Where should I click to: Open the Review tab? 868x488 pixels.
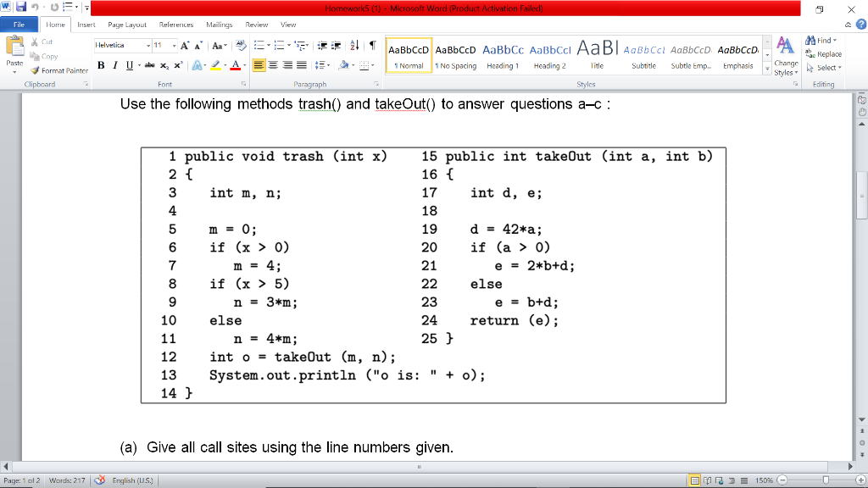pos(257,25)
